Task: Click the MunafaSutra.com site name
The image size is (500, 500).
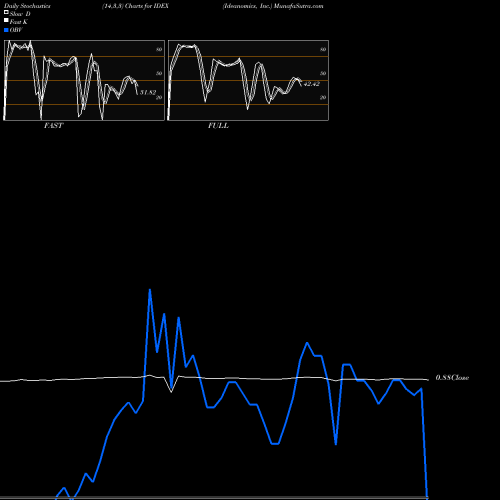Action: [299, 6]
